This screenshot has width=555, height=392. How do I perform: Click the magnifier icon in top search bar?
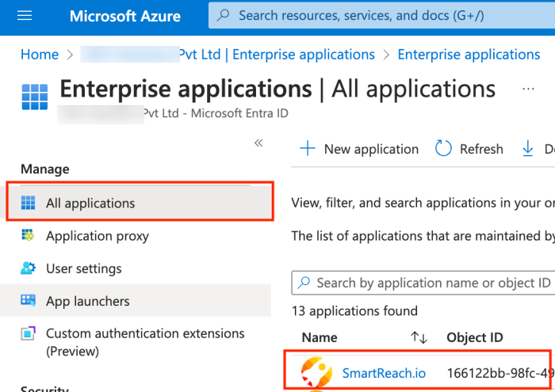coord(224,15)
